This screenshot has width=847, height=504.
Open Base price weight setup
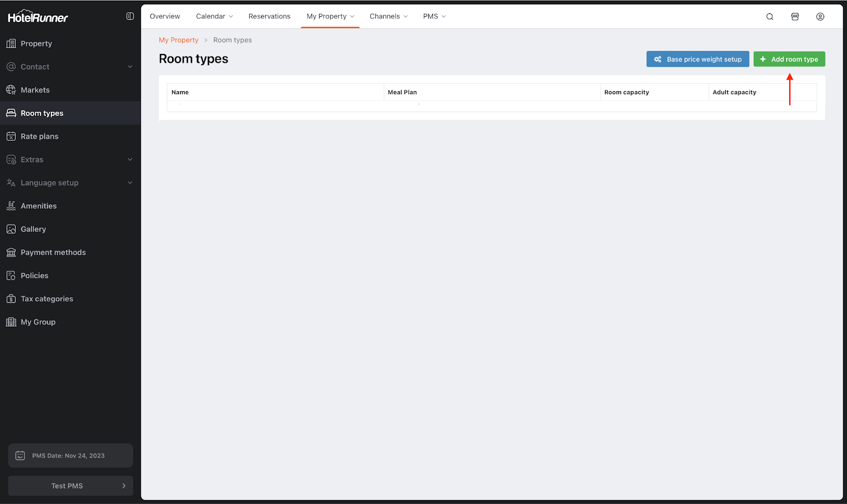coord(697,59)
